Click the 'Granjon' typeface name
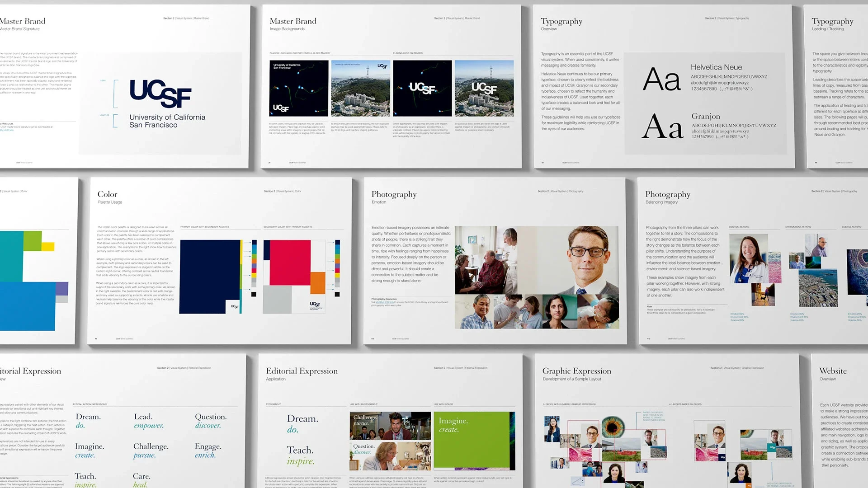Screen dimensions: 868x488 tap(706, 116)
